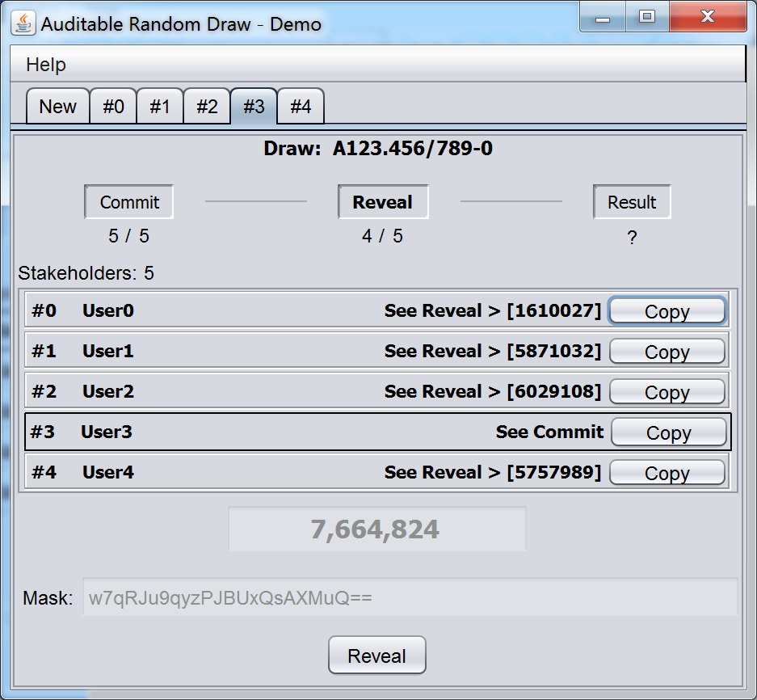Copy User2's reveal value
Screen dimensions: 757x700
coord(667,392)
